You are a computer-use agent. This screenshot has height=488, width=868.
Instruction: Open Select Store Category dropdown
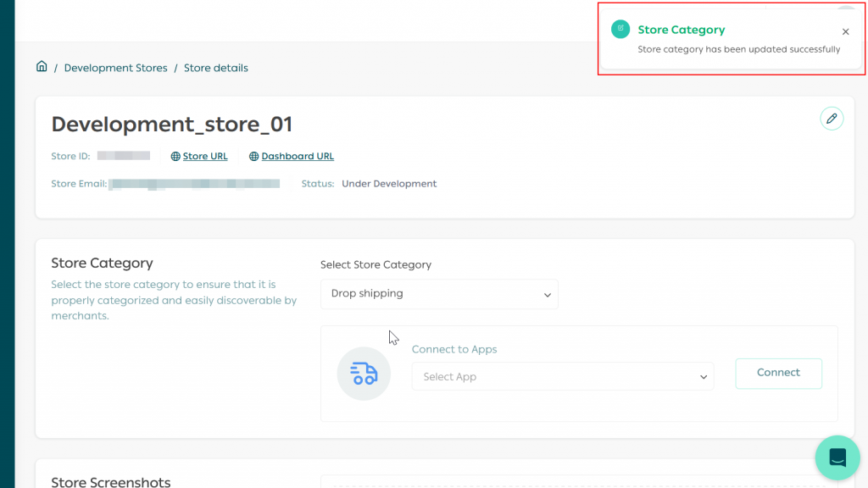pos(440,294)
